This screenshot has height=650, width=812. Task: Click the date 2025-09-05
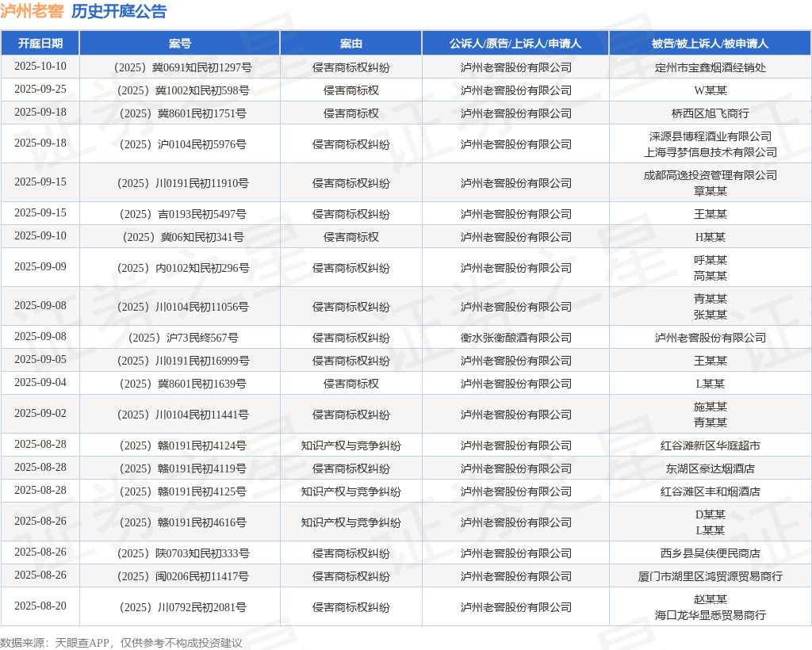(x=40, y=359)
